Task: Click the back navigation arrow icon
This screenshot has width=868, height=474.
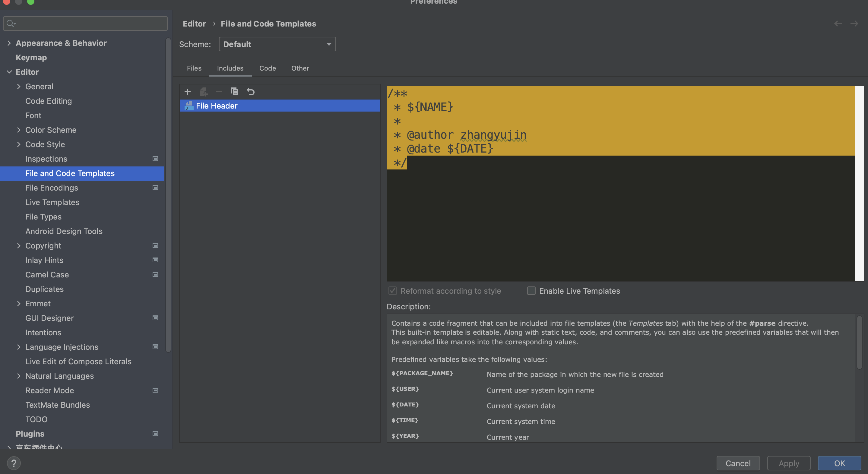Action: [838, 24]
